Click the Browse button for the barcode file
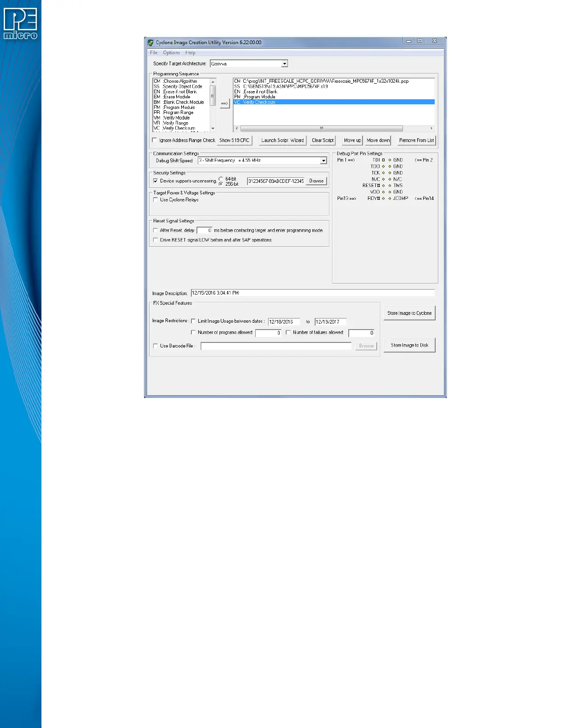Viewport: 563px width, 728px height. 366,346
